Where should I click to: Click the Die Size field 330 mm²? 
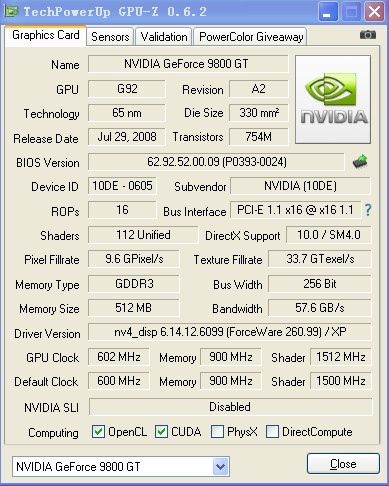(x=258, y=113)
